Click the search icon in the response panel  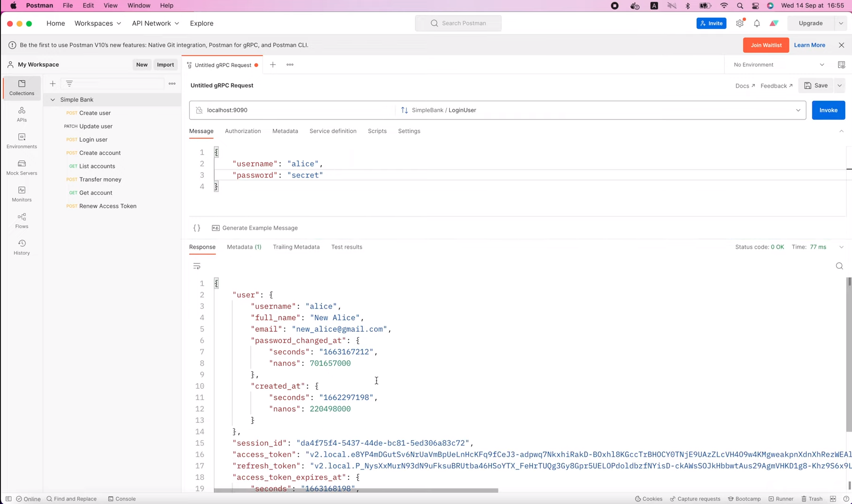pyautogui.click(x=839, y=266)
